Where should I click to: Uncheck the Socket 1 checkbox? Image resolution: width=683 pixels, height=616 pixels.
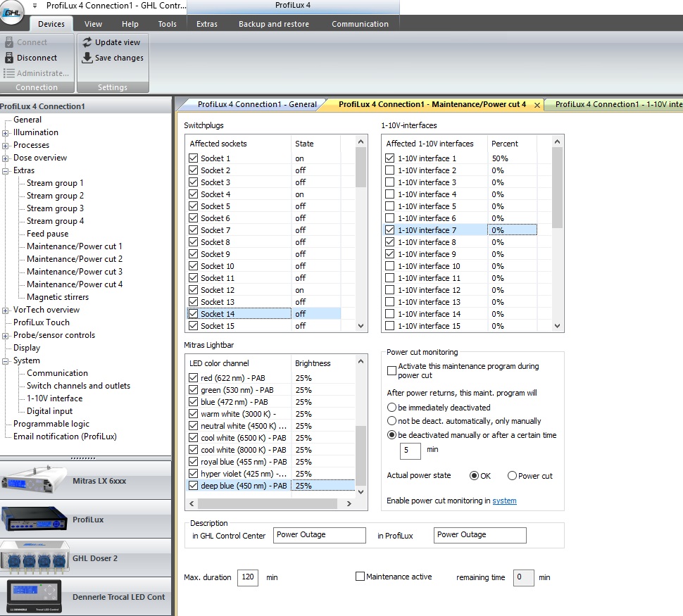point(194,158)
